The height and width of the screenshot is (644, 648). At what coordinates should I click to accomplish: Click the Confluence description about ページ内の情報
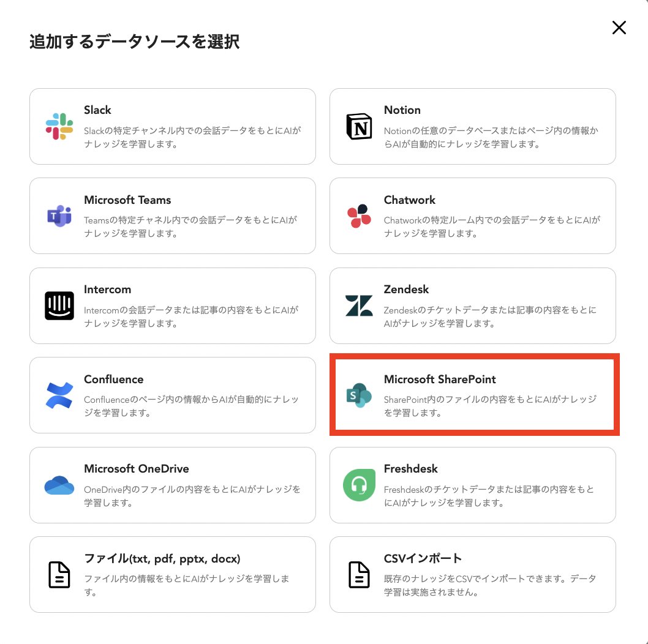pyautogui.click(x=191, y=406)
